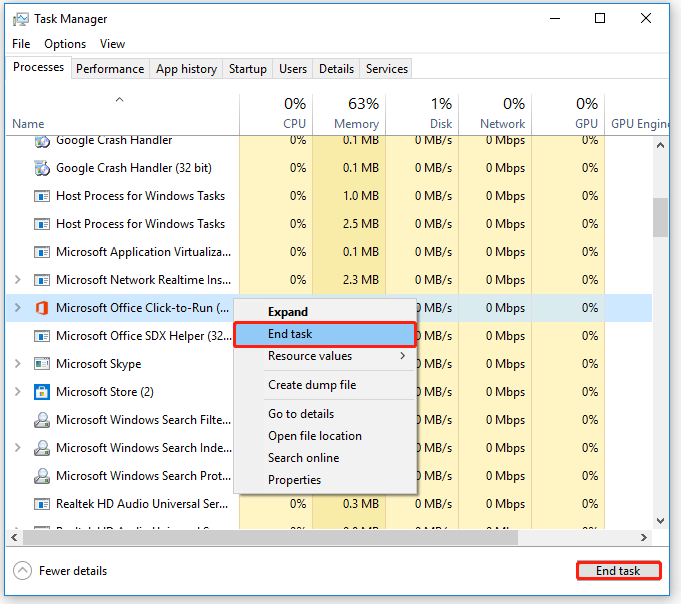Screen dimensions: 681x604
Task: Click the Microsoft Skype process icon
Action: click(42, 364)
